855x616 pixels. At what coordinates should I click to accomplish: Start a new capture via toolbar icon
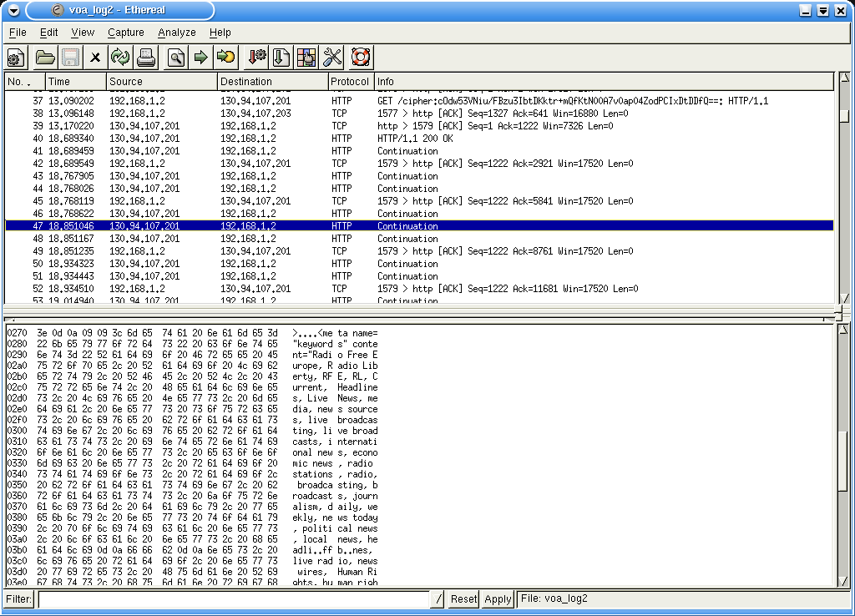[16, 58]
